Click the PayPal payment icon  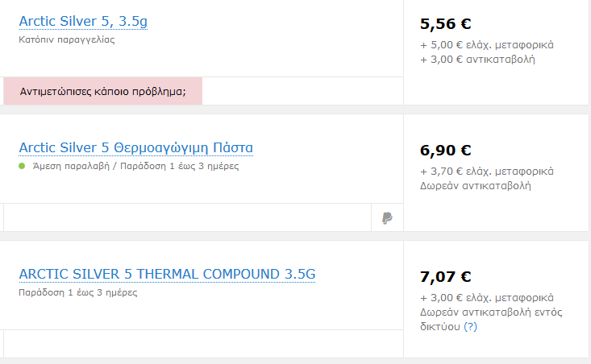tap(387, 217)
